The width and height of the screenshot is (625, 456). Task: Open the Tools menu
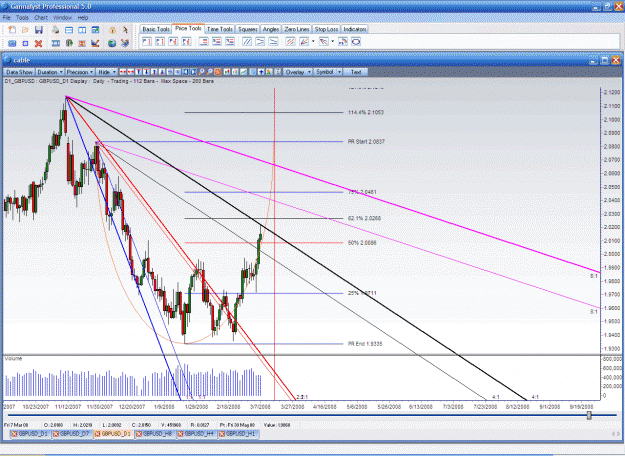[x=22, y=18]
